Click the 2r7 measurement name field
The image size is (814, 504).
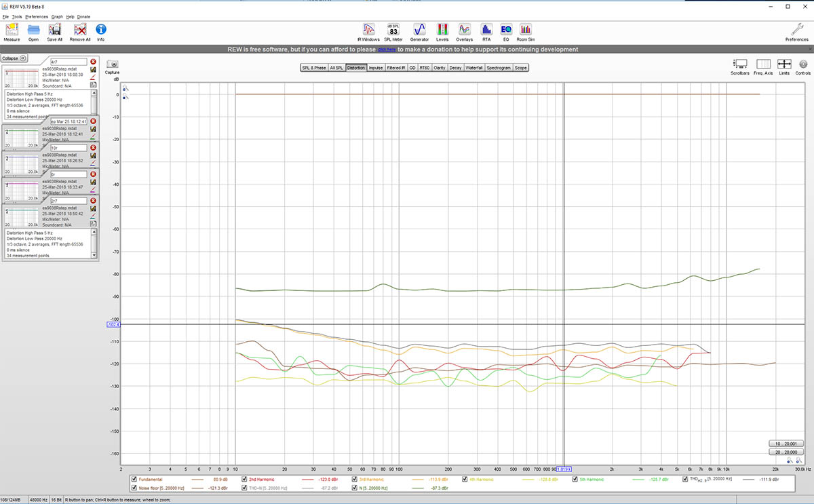point(69,201)
